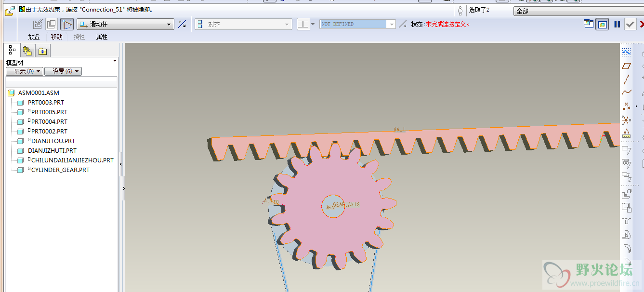Viewport: 644px width, 292px height.
Task: Switch to the Folder Browser navigator tab
Action: [x=27, y=51]
